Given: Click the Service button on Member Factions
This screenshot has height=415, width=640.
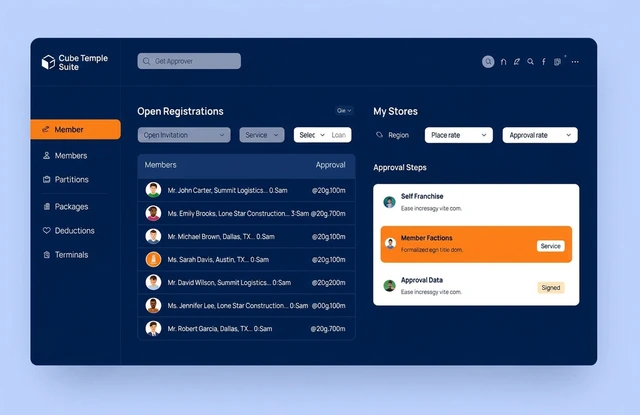Looking at the screenshot, I should 551,246.
